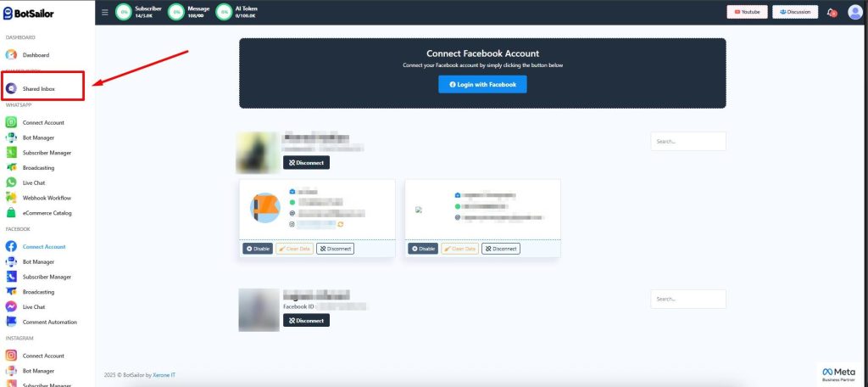Disconnect the account showing Facebook ID
This screenshot has width=868, height=387.
coord(306,321)
